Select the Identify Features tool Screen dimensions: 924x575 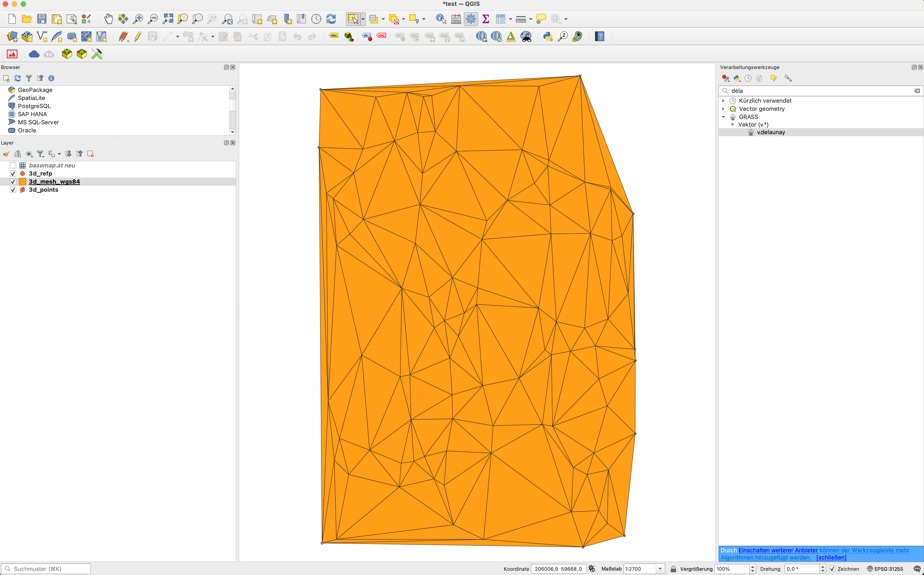point(441,19)
